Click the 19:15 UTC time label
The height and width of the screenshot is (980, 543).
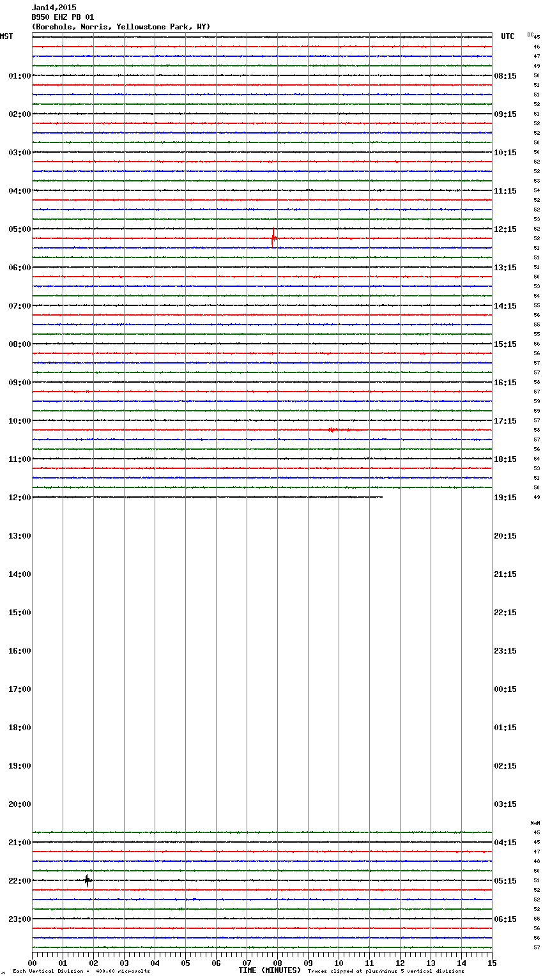[x=505, y=498]
